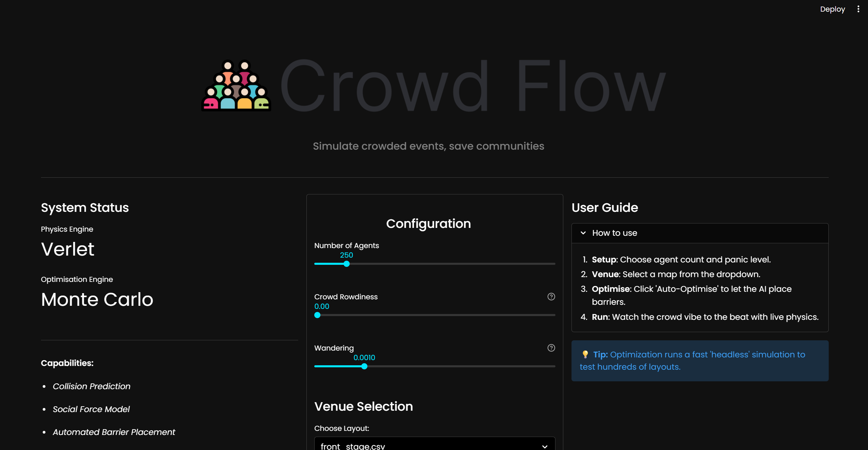Click the blue Tip info box
The image size is (868, 450).
700,361
